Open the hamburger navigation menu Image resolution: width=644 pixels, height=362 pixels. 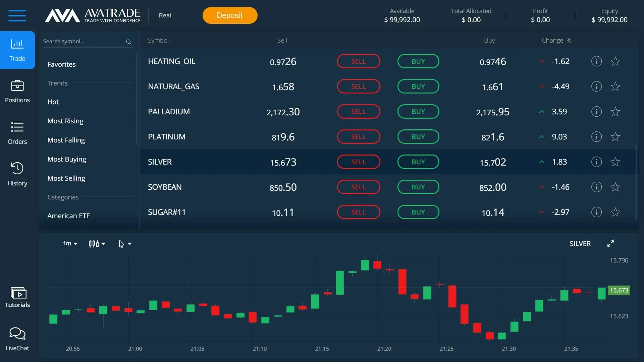pos(17,15)
